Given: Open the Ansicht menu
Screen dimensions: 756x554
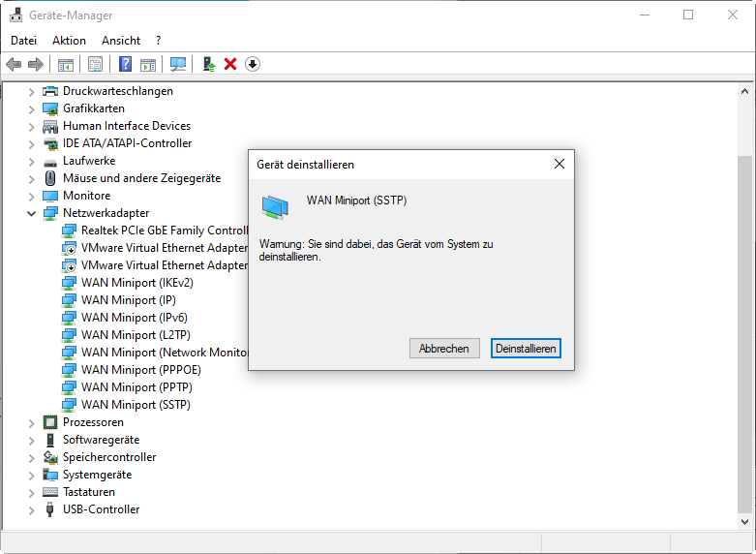Looking at the screenshot, I should tap(121, 41).
